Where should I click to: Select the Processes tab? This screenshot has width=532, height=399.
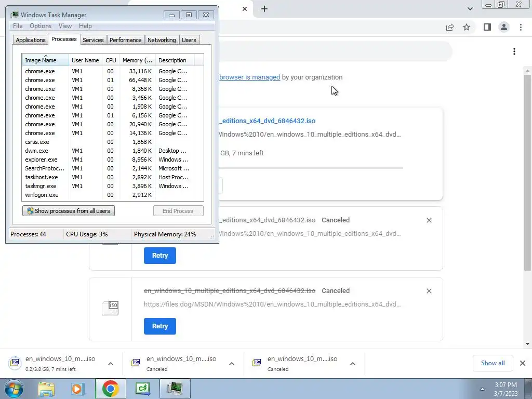[x=64, y=39]
